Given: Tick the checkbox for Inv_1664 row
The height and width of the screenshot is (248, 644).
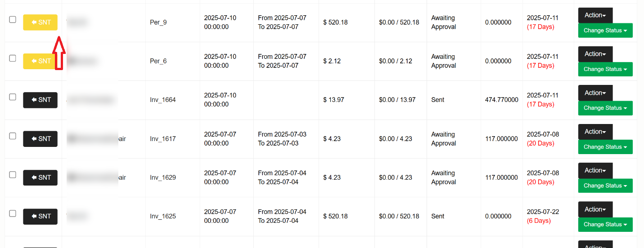Looking at the screenshot, I should pyautogui.click(x=13, y=97).
